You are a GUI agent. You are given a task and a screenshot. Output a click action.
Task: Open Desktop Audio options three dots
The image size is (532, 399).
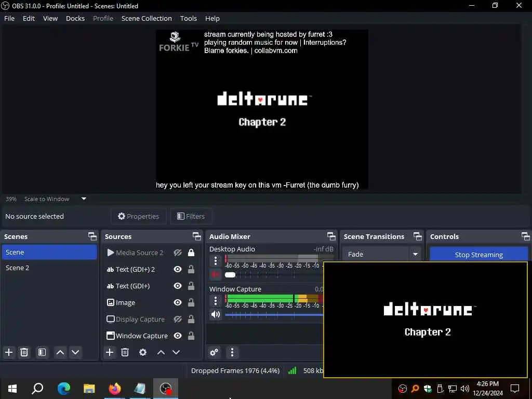click(216, 261)
